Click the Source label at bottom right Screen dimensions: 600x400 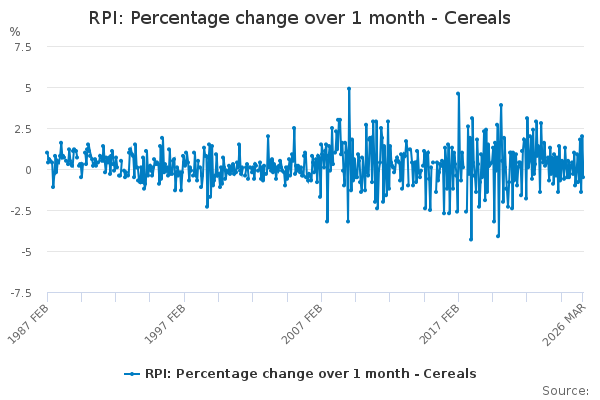(566, 390)
